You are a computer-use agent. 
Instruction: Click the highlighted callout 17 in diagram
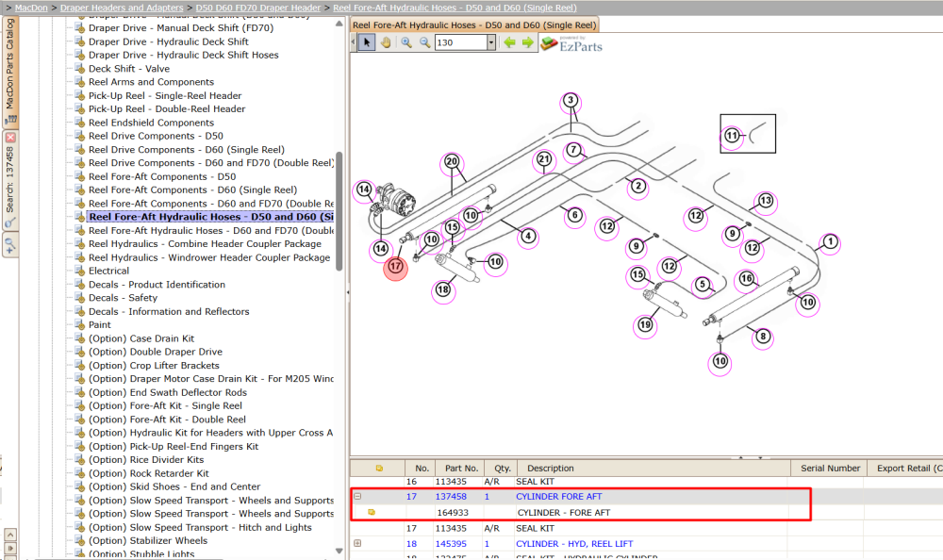tap(395, 267)
